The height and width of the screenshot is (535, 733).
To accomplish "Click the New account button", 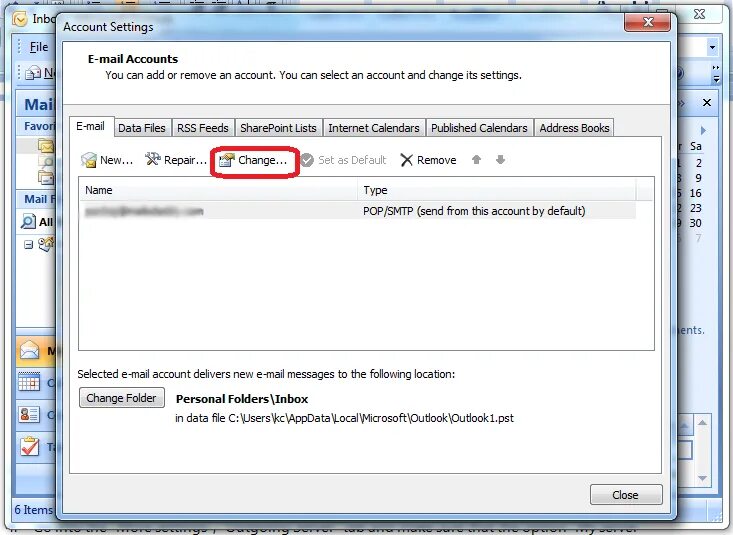I will click(107, 160).
